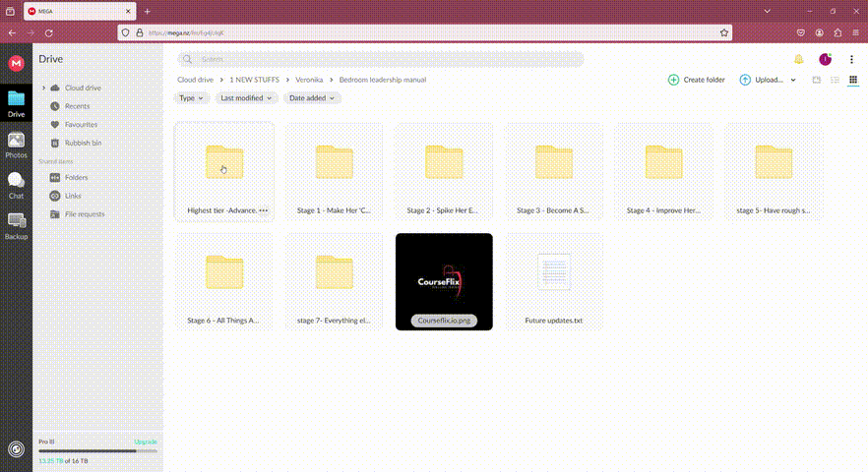
Task: Select the Stage 3 - Become A folder
Action: pos(553,171)
